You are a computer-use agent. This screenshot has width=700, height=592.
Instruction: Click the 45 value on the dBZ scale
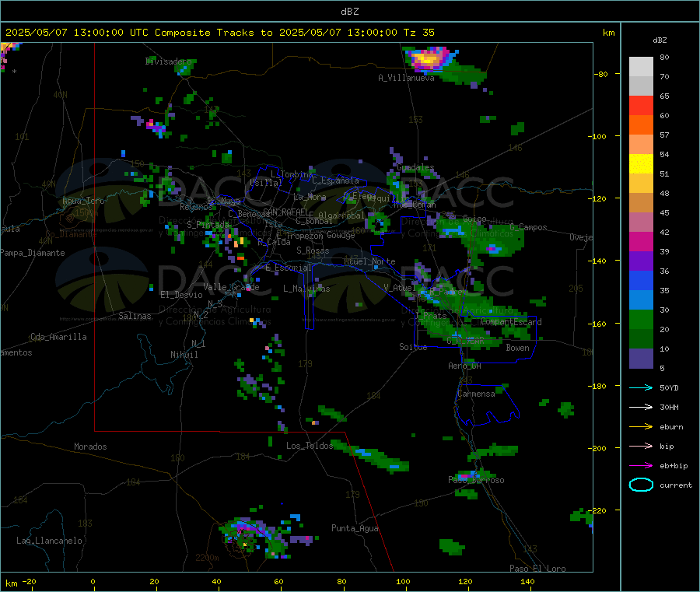point(664,213)
